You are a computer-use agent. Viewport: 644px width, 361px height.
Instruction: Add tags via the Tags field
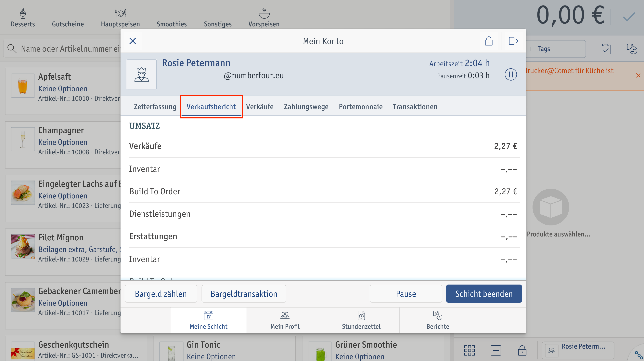[x=556, y=49]
